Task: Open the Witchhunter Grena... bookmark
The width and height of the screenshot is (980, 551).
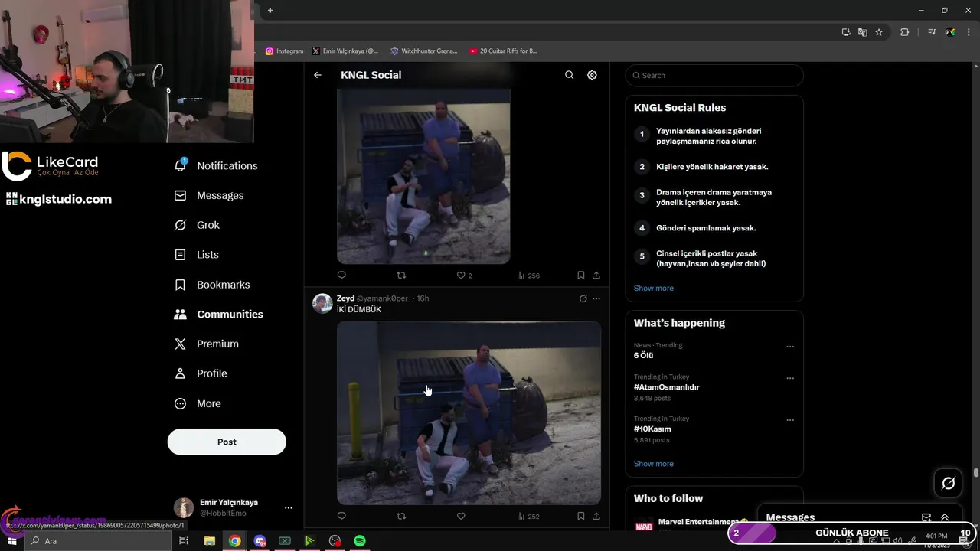Action: (424, 51)
